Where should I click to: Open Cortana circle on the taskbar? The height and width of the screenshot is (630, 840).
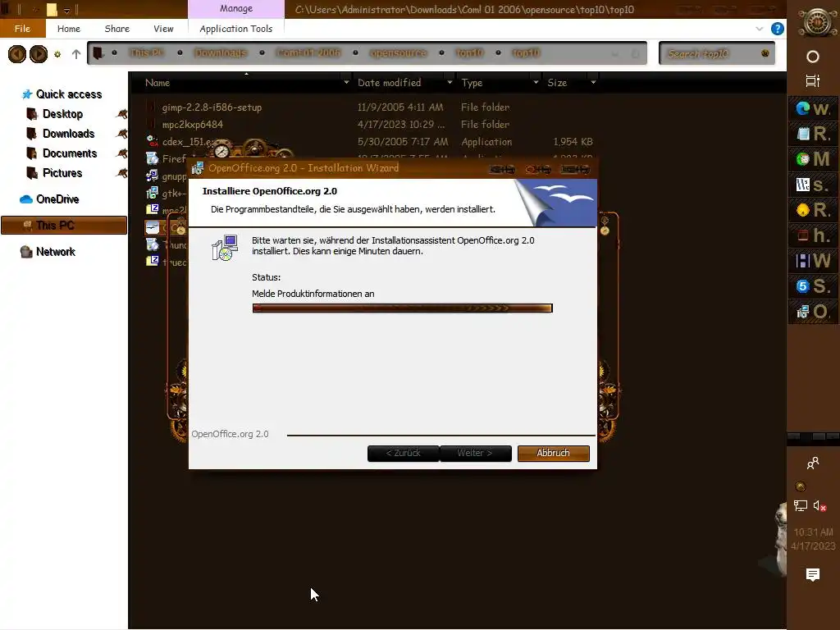813,57
